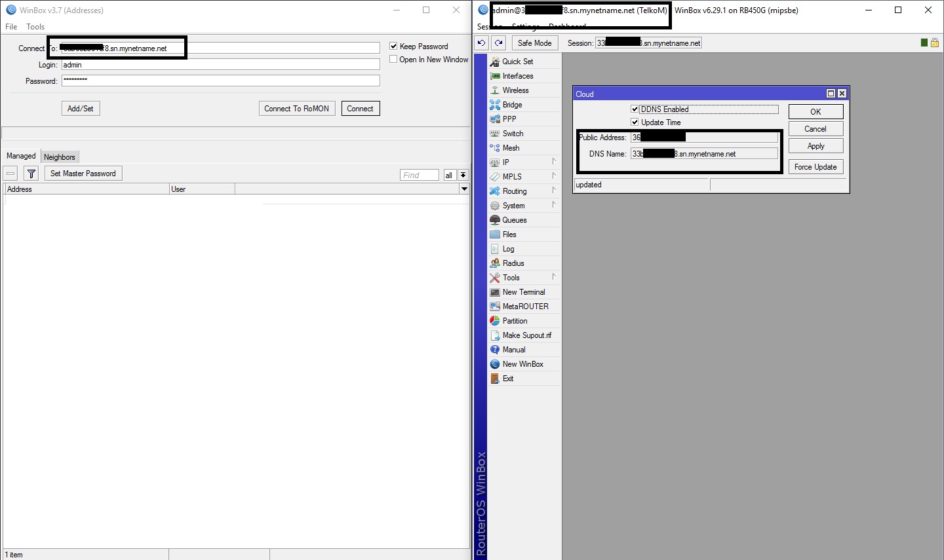Toggle Safe Mode button

point(534,43)
